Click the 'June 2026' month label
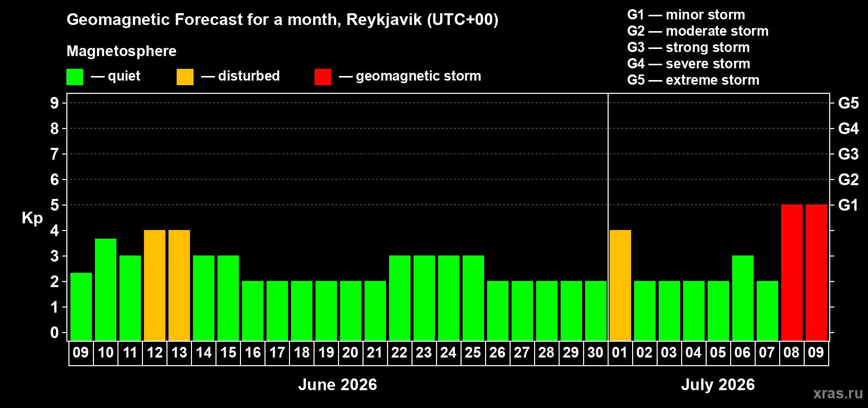 [337, 385]
